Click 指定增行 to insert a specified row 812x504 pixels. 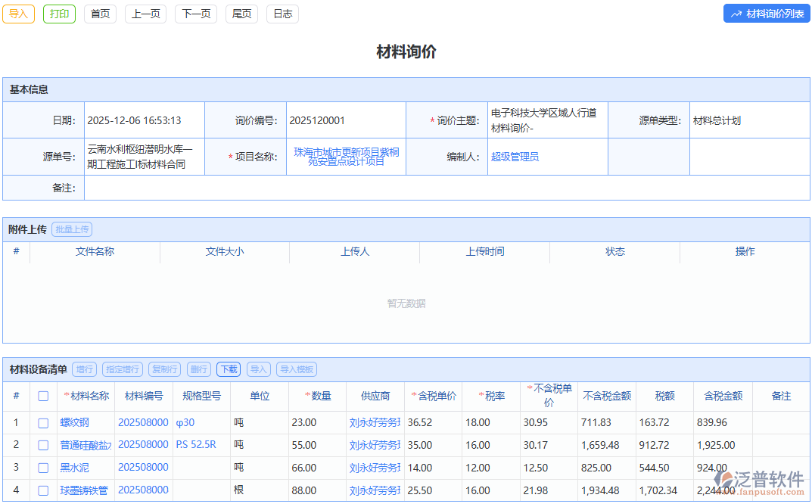pyautogui.click(x=123, y=369)
